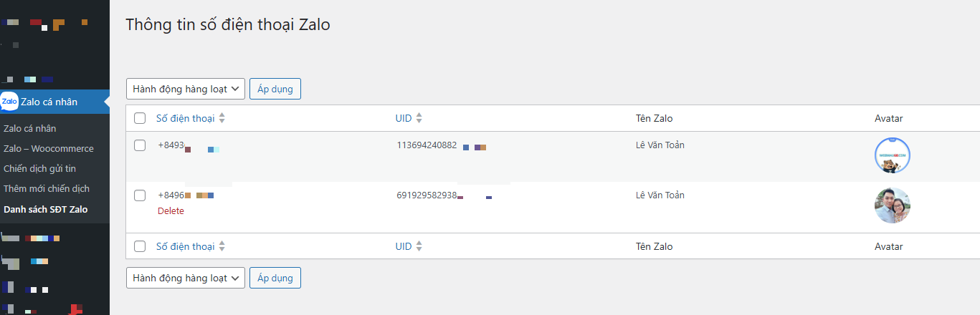
Task: Tick the select-all checkbox in table header
Action: 140,118
